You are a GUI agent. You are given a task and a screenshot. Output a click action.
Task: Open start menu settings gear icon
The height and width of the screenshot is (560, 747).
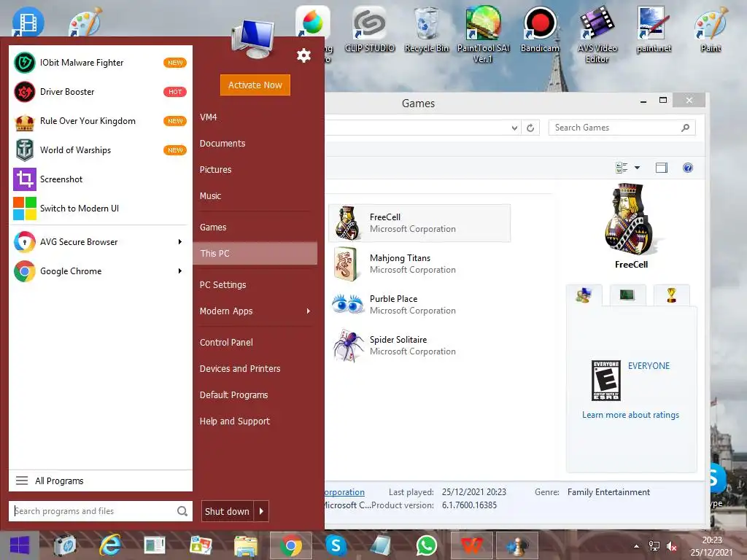(x=303, y=55)
